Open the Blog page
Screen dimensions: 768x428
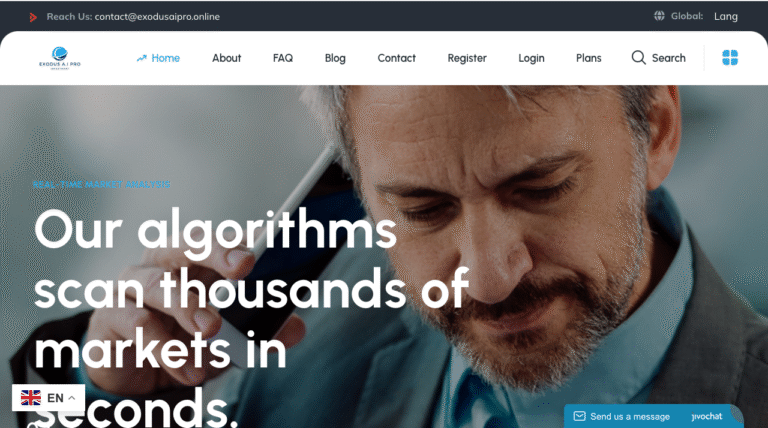pyautogui.click(x=335, y=58)
